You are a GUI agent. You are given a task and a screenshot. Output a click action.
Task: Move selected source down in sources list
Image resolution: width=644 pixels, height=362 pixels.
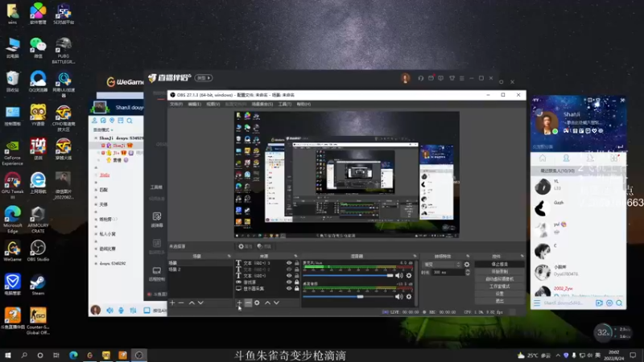click(276, 303)
